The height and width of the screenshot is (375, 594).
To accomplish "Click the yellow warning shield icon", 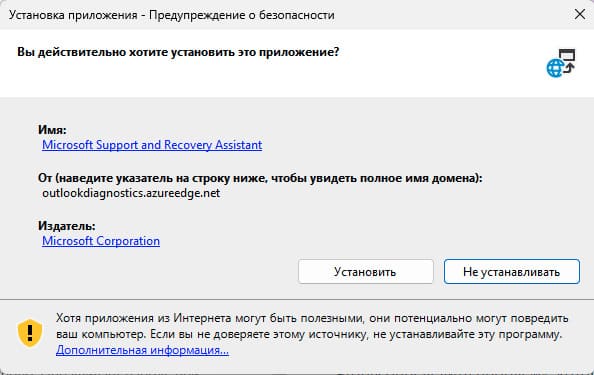I will coord(30,333).
